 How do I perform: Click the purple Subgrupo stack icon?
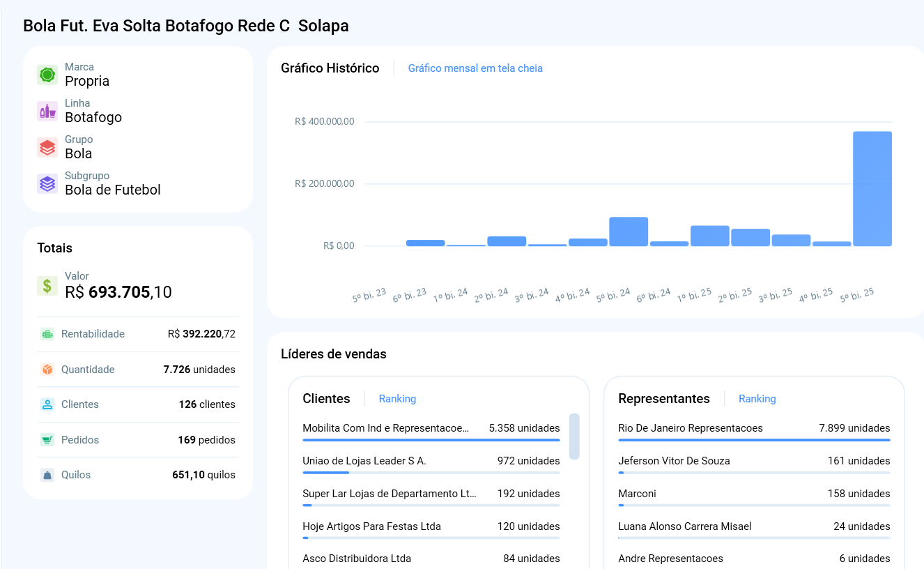click(x=47, y=184)
